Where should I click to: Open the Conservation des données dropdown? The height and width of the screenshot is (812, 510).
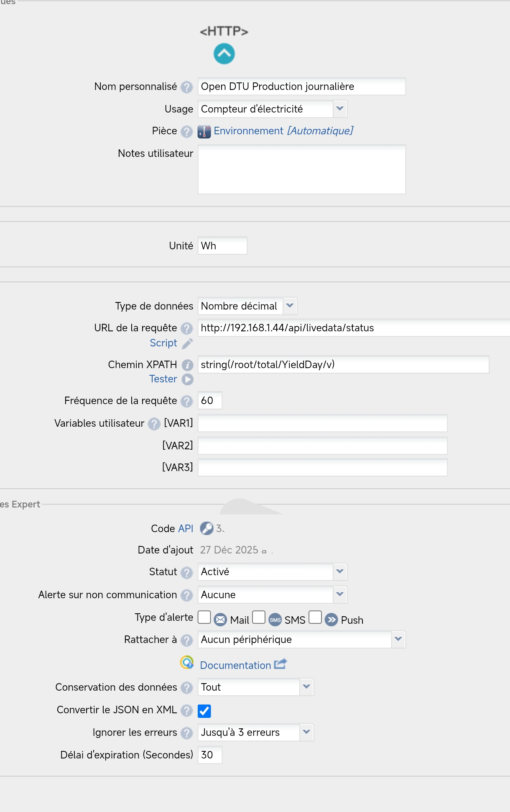point(256,687)
